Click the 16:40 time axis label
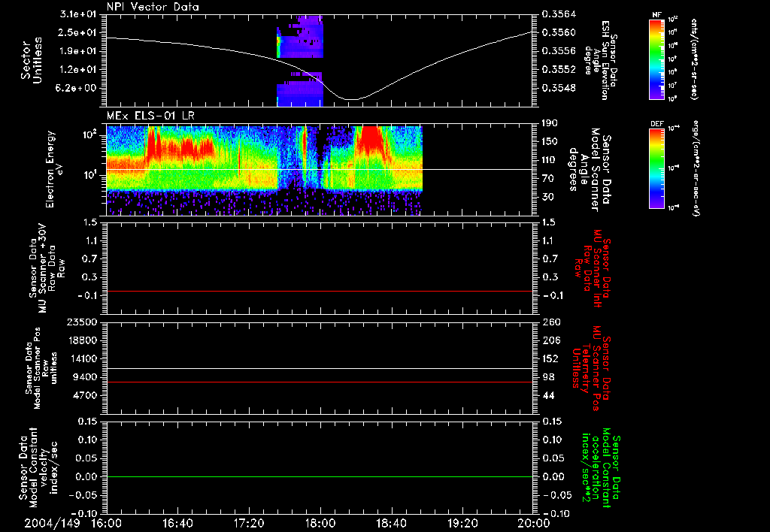The image size is (770, 532). pos(177,523)
